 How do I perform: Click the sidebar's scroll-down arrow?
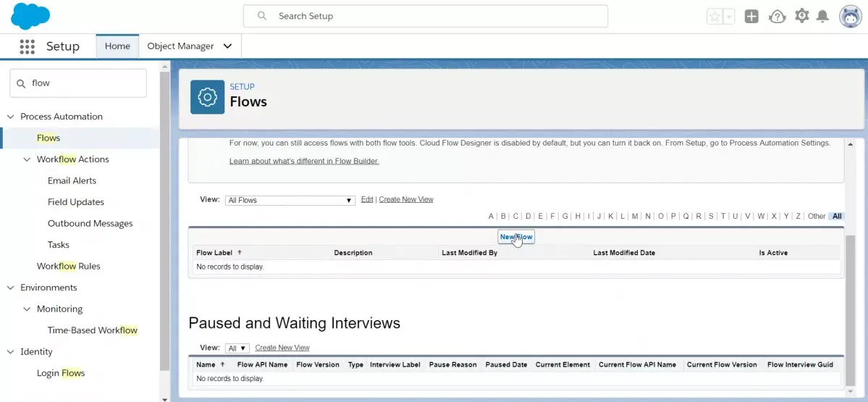164,398
